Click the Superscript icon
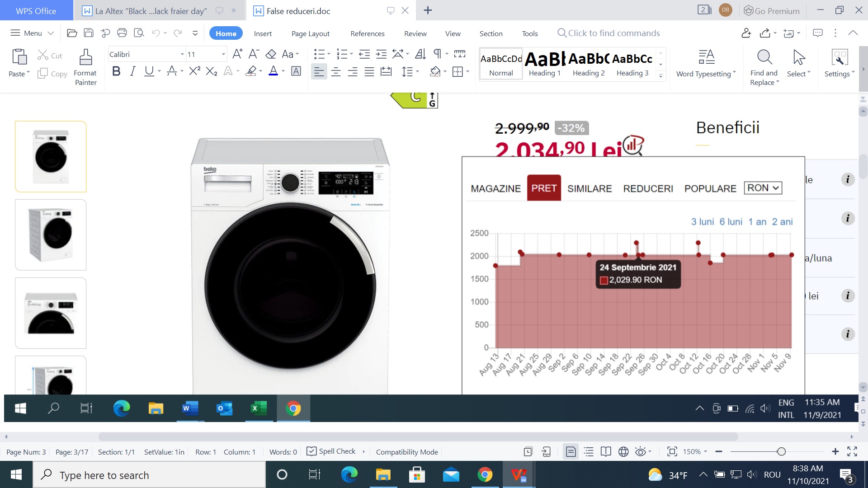 [x=194, y=71]
